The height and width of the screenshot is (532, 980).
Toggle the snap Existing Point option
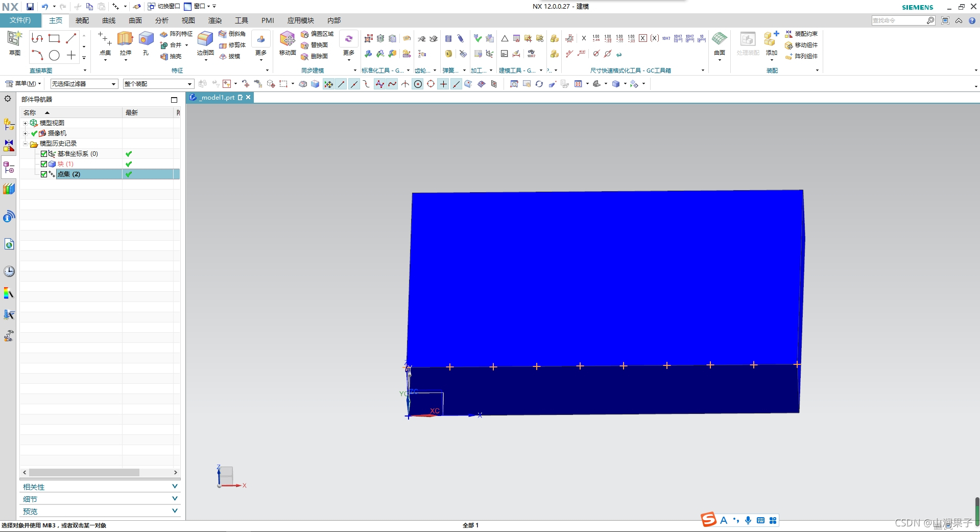pos(443,84)
